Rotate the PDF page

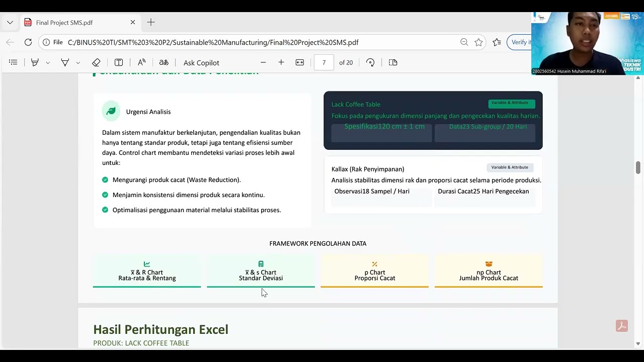coord(370,62)
